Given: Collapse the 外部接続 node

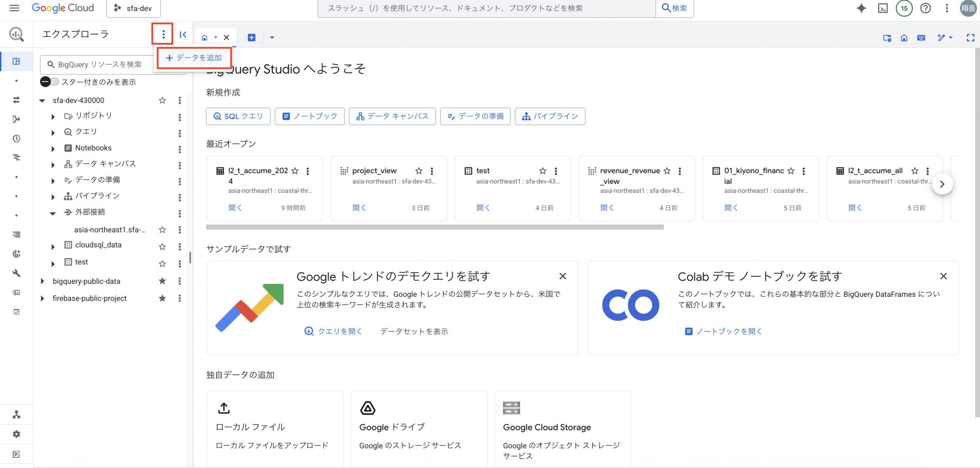Looking at the screenshot, I should pyautogui.click(x=53, y=213).
